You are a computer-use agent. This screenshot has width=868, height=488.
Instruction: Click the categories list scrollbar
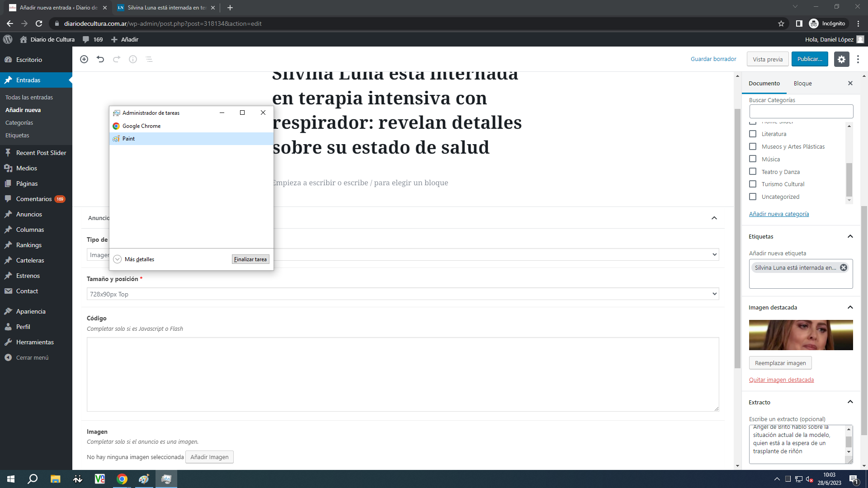click(x=849, y=179)
